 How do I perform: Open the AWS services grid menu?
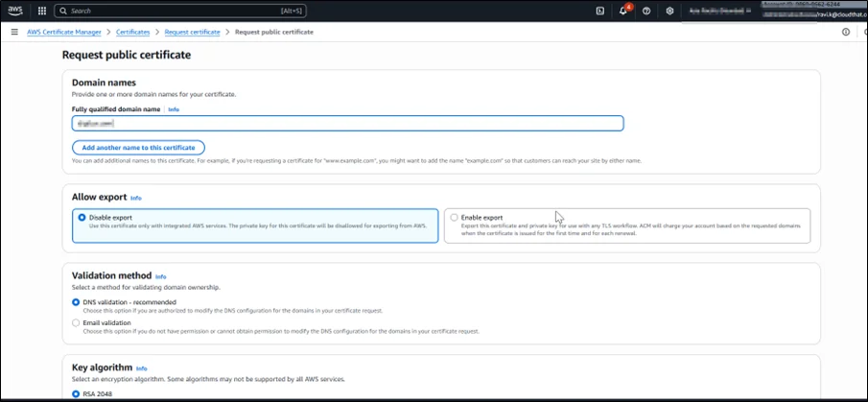pos(41,11)
